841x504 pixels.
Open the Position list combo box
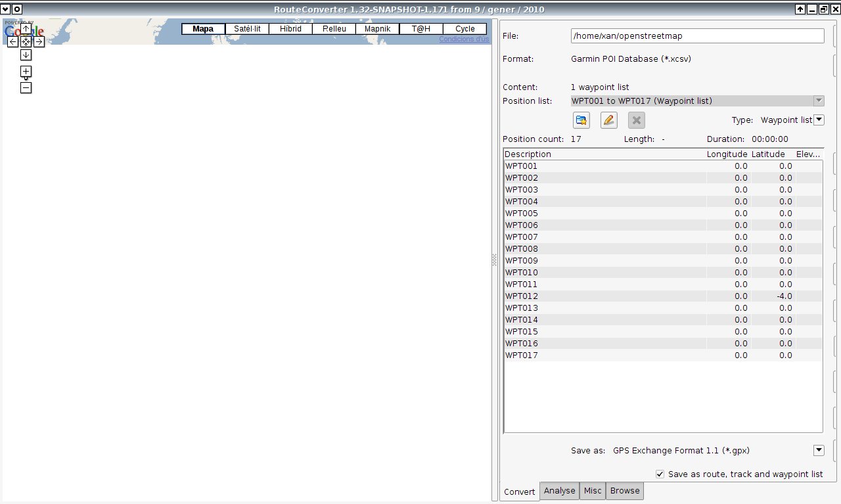697,101
